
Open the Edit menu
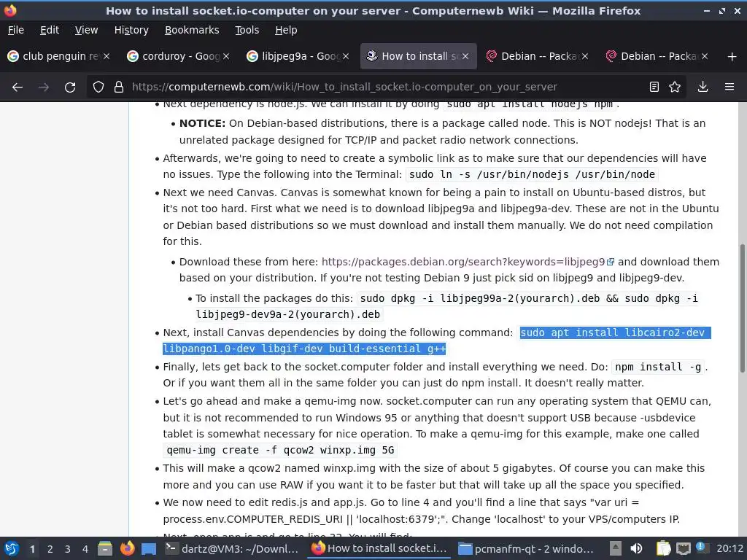(50, 30)
